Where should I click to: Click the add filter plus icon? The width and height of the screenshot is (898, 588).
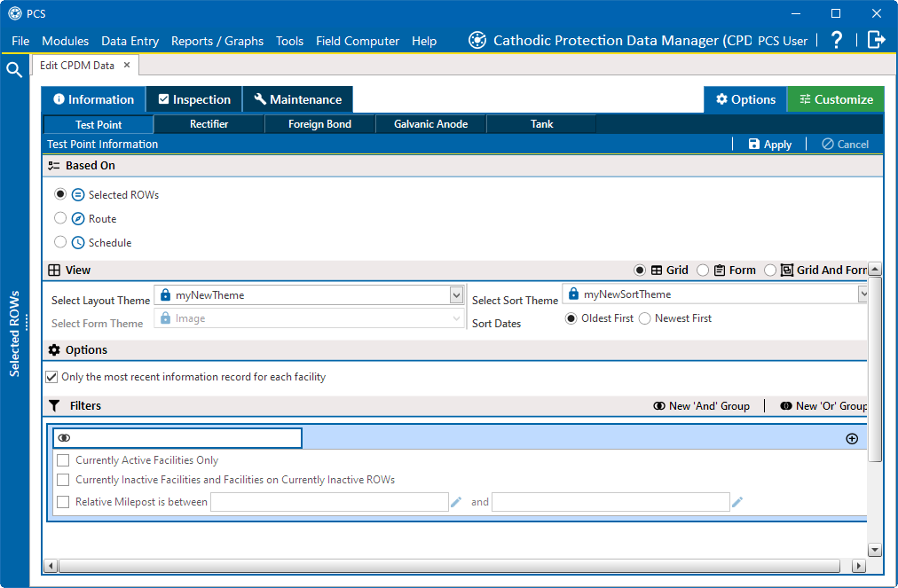[852, 438]
